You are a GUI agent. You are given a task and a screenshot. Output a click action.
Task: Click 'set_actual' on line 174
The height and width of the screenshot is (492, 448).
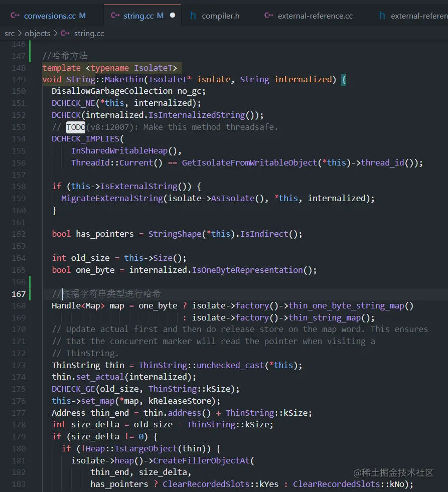pos(100,377)
